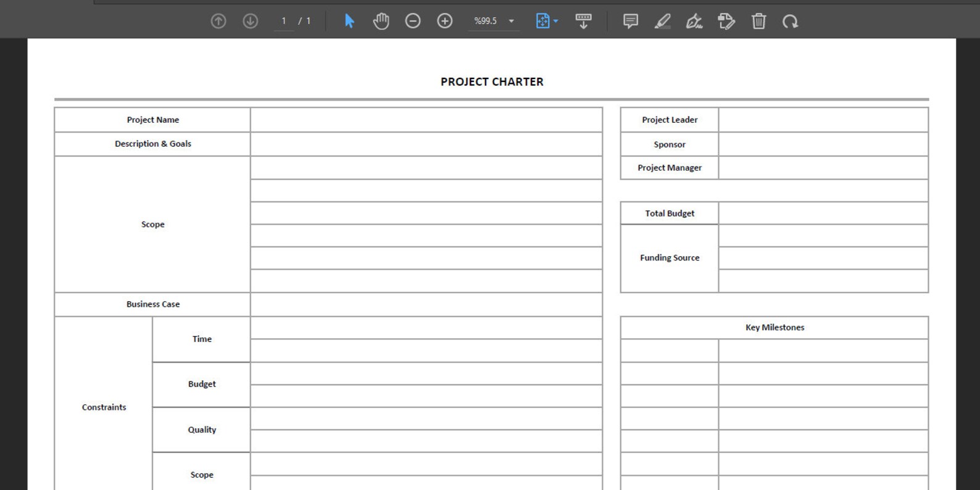Click the empty cell beside Sponsor
This screenshot has height=490, width=980.
pyautogui.click(x=823, y=144)
